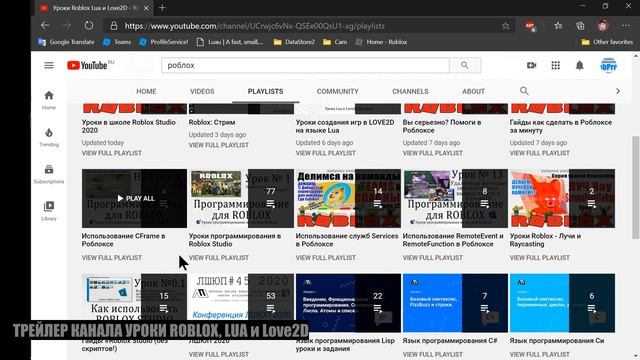Open the Luau bookmark
Screen dimensions: 640x360
click(230, 42)
